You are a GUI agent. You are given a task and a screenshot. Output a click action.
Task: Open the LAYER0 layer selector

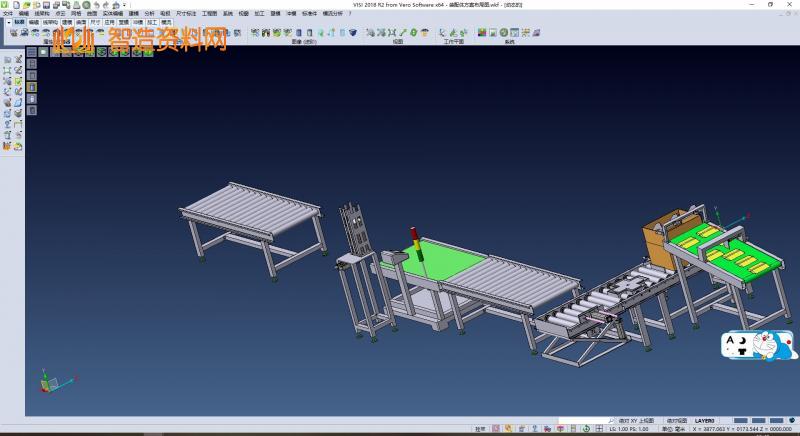pos(705,421)
